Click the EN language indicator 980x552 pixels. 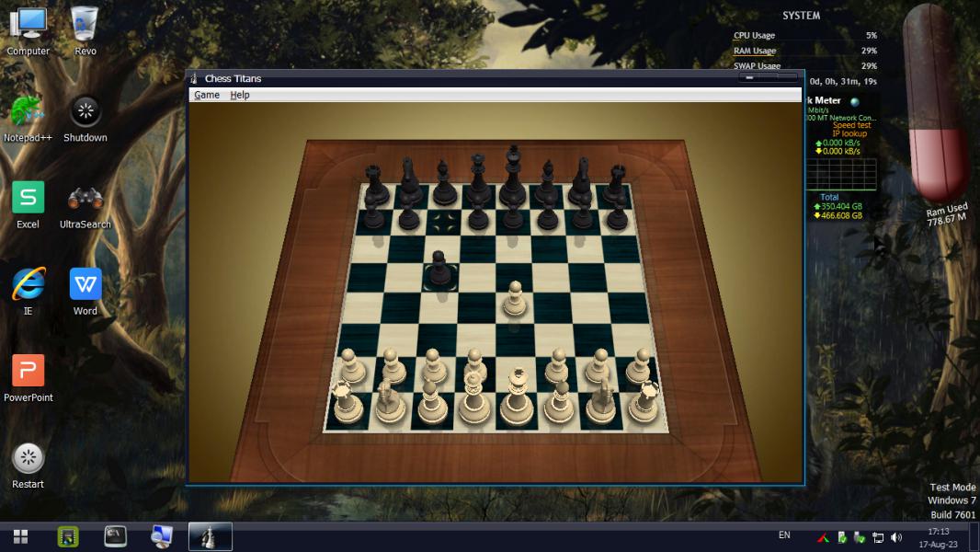pyautogui.click(x=784, y=535)
